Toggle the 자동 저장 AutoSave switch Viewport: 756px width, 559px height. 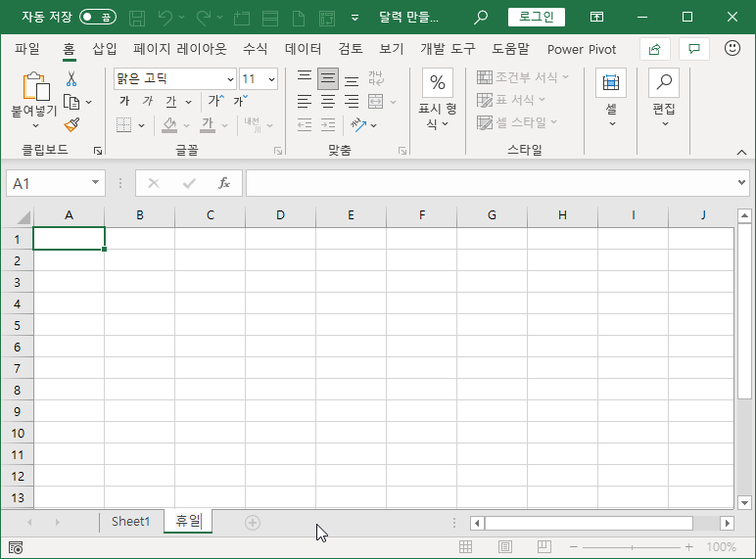[98, 18]
